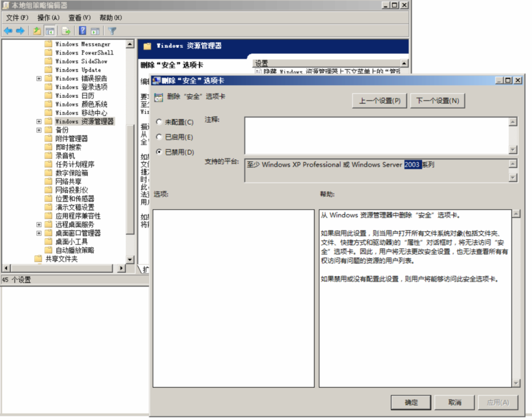Expand the Windows 资源管理器 tree node
This screenshot has width=532, height=420.
click(38, 121)
